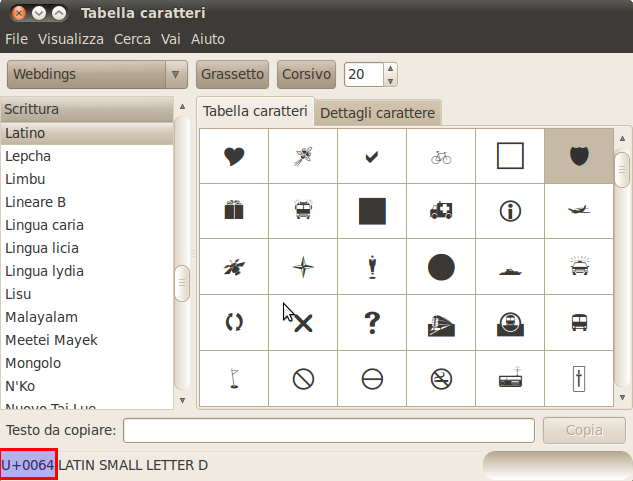
Task: Pick the question mark glyph
Action: (372, 322)
